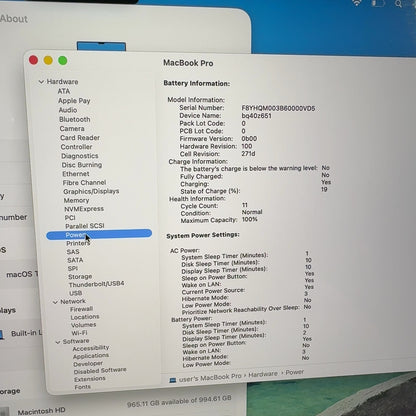Select Controller in the sidebar
416x416 pixels.
click(76, 147)
